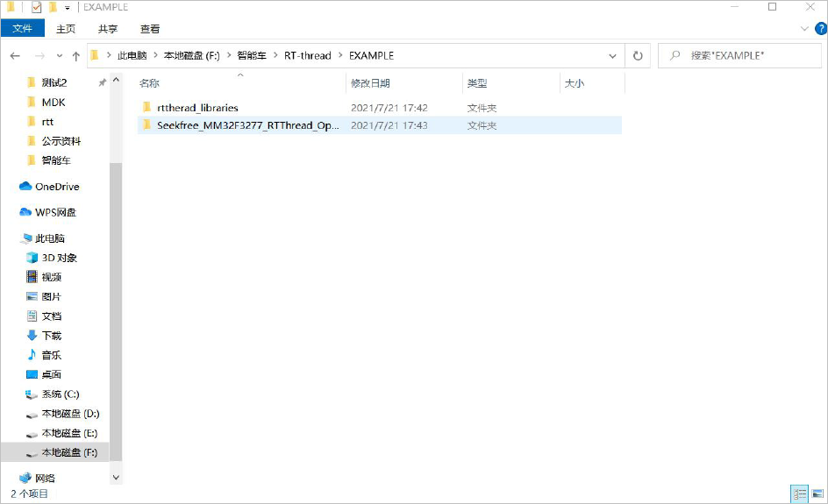Open recent locations dropdown arrow

[x=59, y=56]
